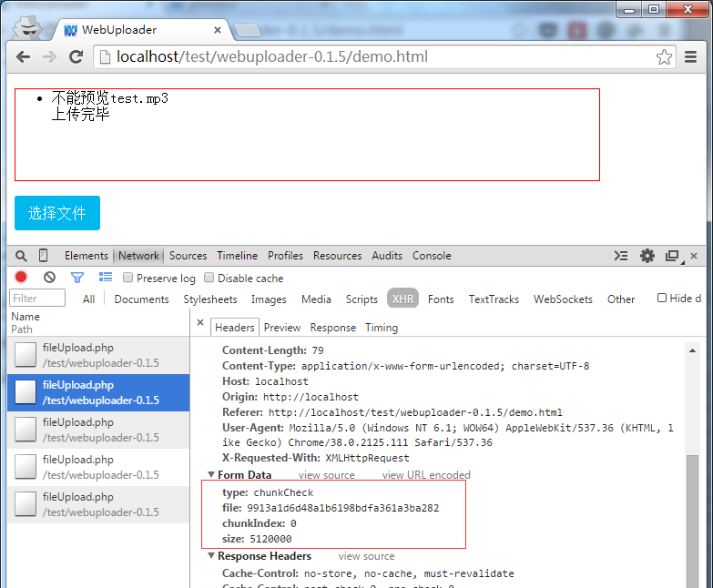The image size is (713, 588).
Task: Filter requests by TextTracks
Action: click(494, 299)
